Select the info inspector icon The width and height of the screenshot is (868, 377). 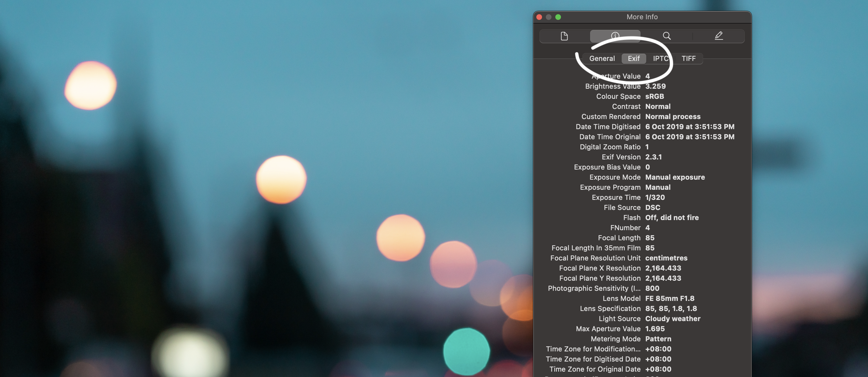(x=615, y=36)
